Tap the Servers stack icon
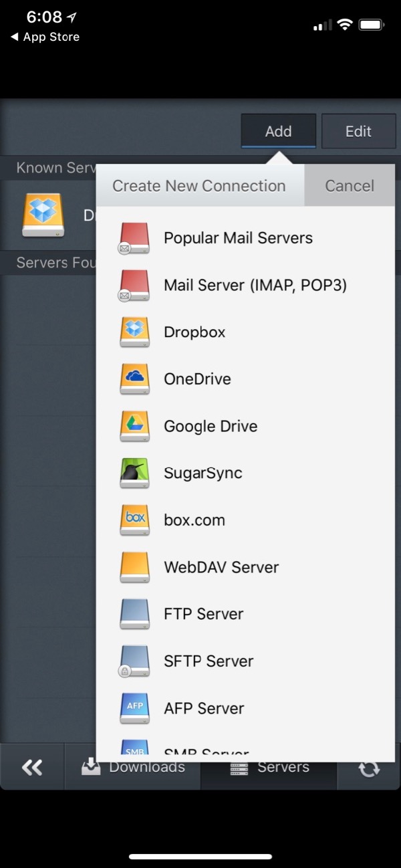 239,768
